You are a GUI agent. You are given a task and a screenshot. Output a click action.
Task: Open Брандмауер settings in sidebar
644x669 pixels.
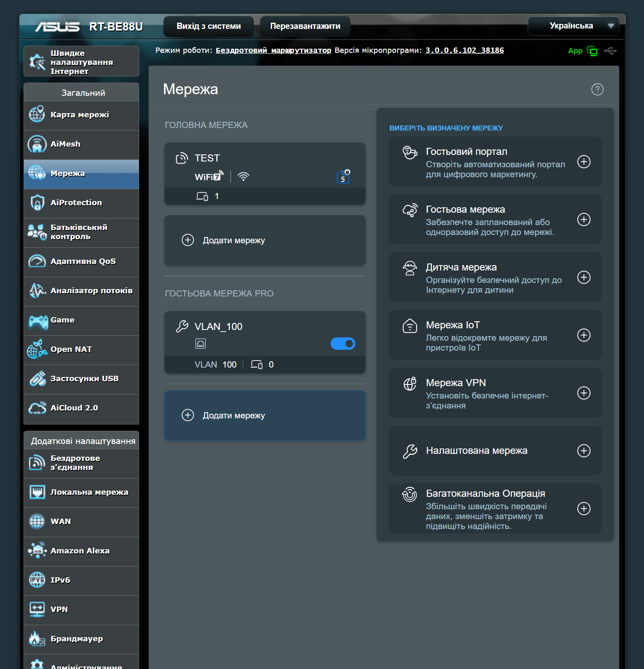pyautogui.click(x=81, y=639)
